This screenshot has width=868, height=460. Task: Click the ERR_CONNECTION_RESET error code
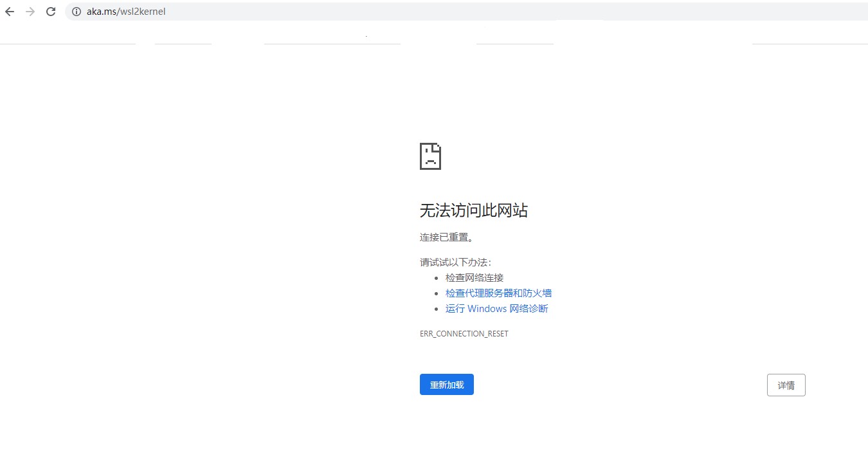click(x=464, y=334)
